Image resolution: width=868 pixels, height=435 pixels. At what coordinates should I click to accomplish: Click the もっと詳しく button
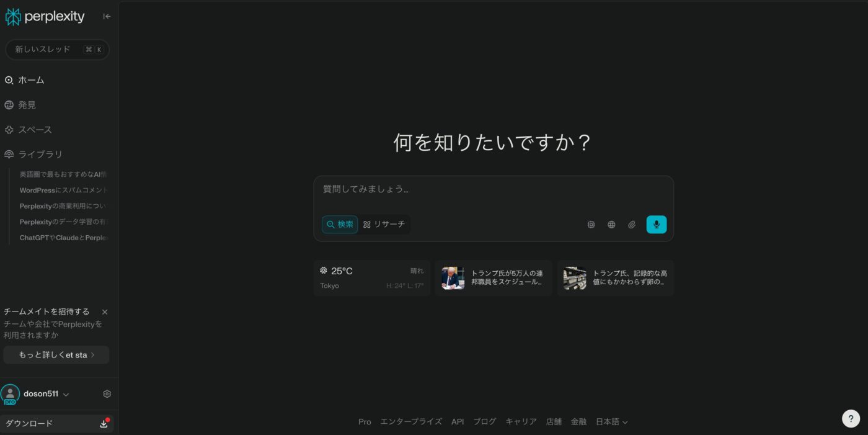[56, 355]
